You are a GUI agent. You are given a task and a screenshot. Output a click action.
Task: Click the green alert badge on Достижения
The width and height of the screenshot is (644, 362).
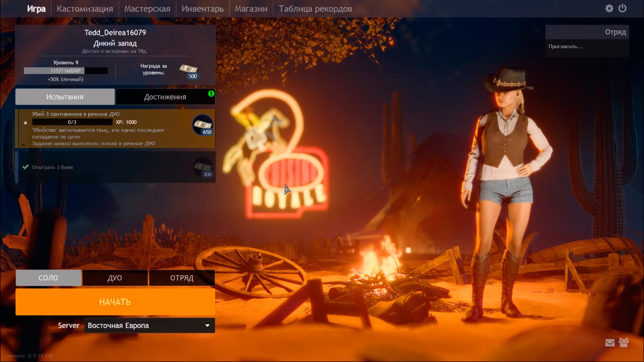pyautogui.click(x=211, y=93)
